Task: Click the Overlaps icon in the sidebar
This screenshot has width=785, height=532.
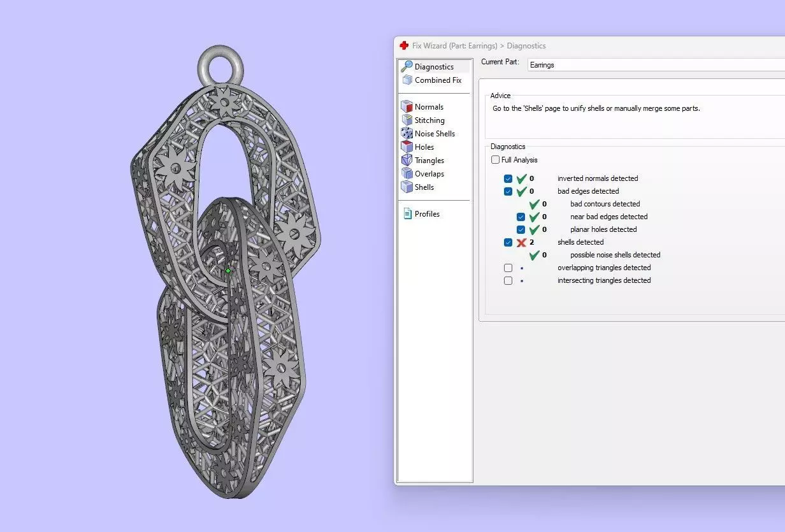Action: tap(407, 173)
